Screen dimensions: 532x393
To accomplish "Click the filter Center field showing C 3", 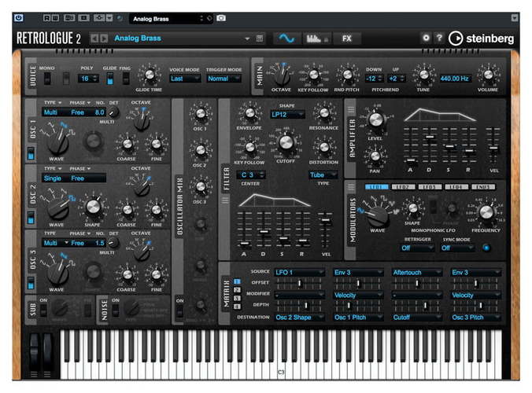I will [250, 174].
